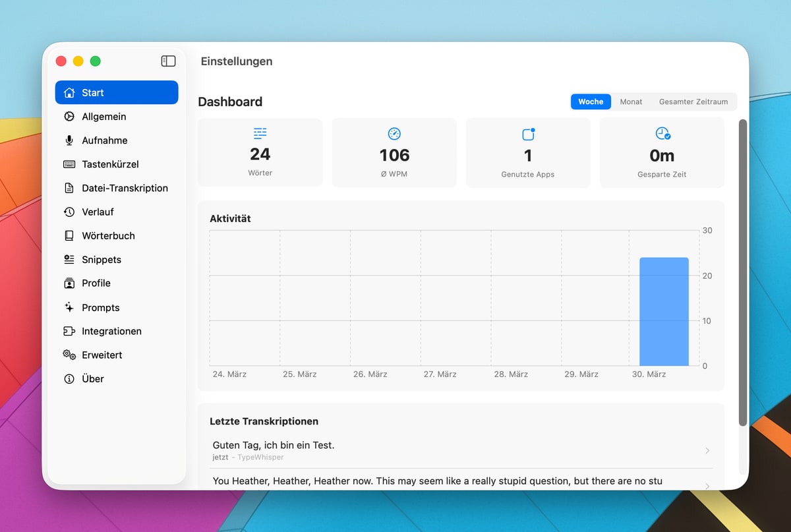Image resolution: width=791 pixels, height=532 pixels.
Task: Click the Integrationen plug icon
Action: (x=69, y=331)
